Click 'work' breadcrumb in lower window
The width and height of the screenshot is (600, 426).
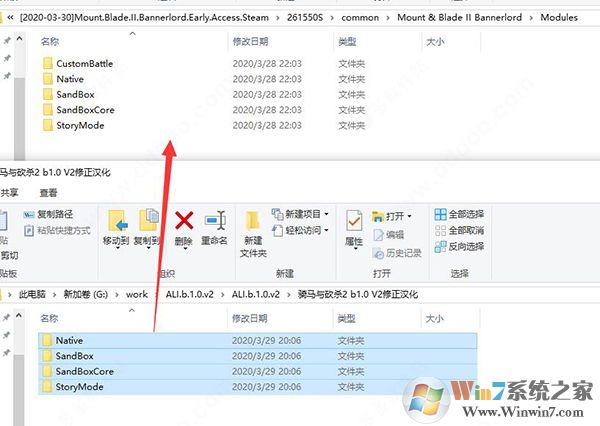point(137,294)
